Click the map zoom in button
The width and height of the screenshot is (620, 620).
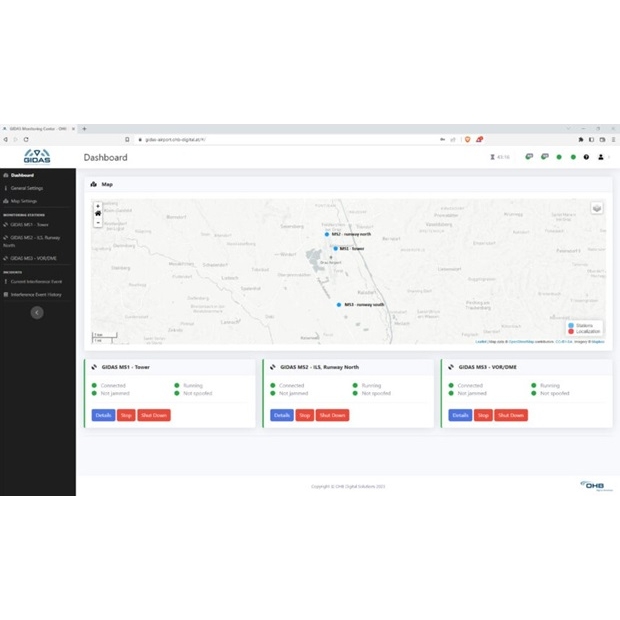point(97,205)
